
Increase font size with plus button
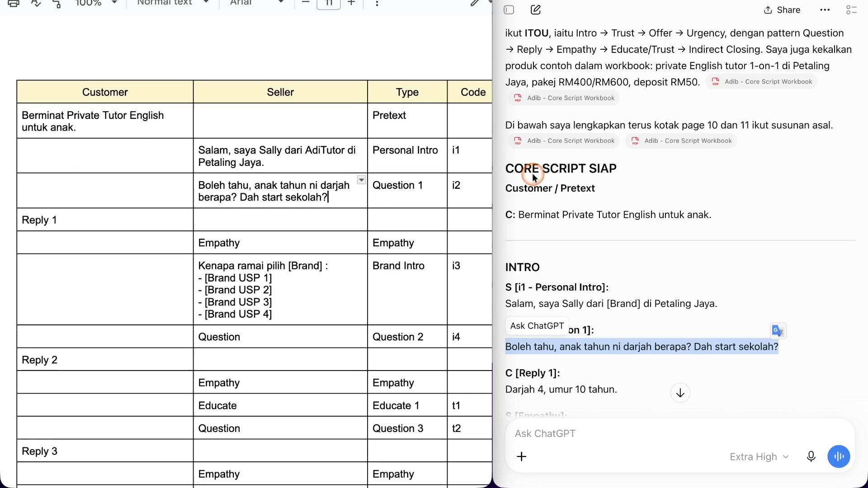[x=351, y=3]
